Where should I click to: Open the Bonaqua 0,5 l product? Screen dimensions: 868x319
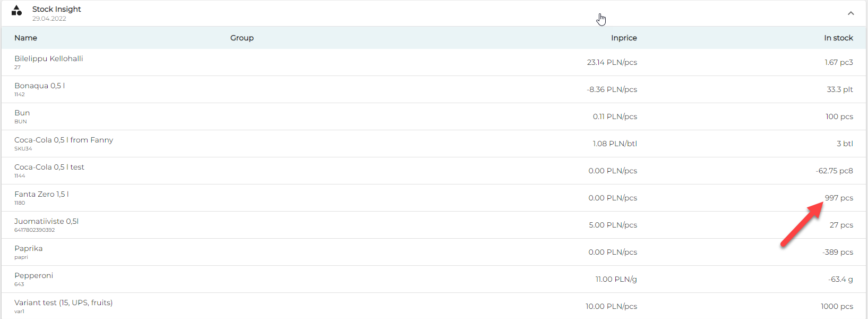tap(39, 86)
